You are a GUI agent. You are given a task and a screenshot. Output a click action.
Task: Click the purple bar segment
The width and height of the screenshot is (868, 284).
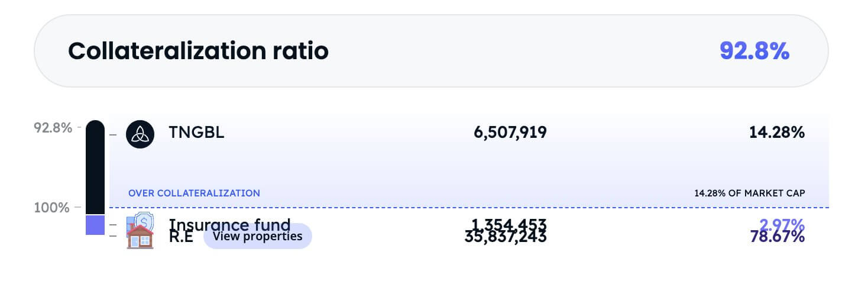(x=95, y=224)
